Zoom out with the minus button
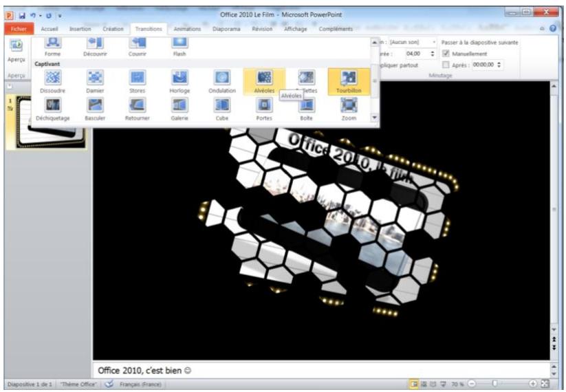 pos(472,384)
